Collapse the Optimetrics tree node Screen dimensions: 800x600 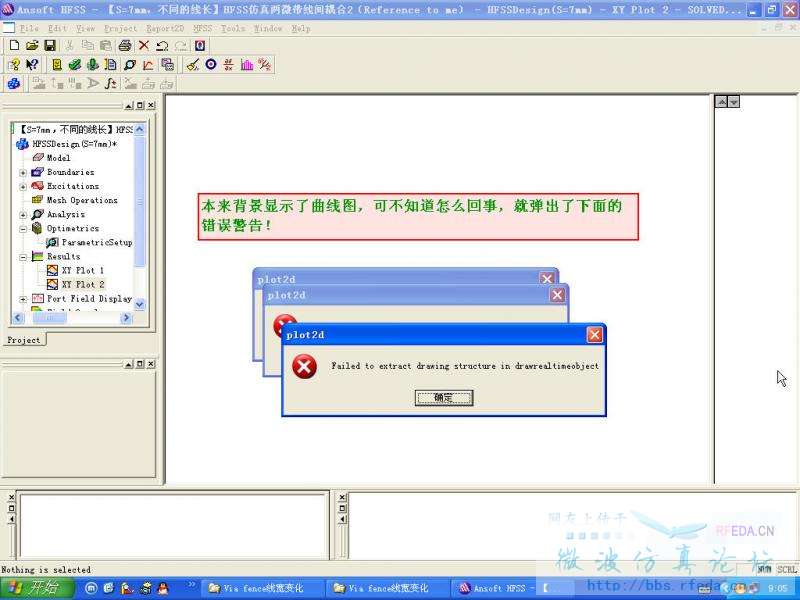[x=23, y=229]
